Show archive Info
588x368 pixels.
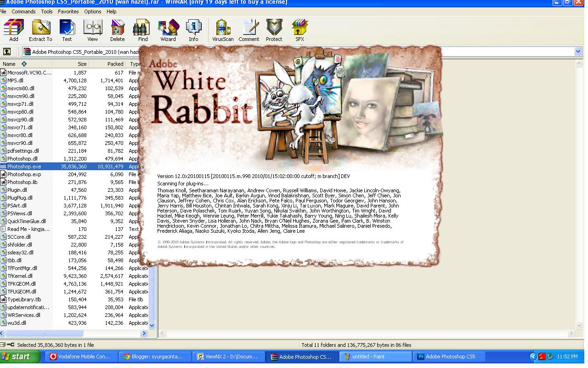(193, 31)
